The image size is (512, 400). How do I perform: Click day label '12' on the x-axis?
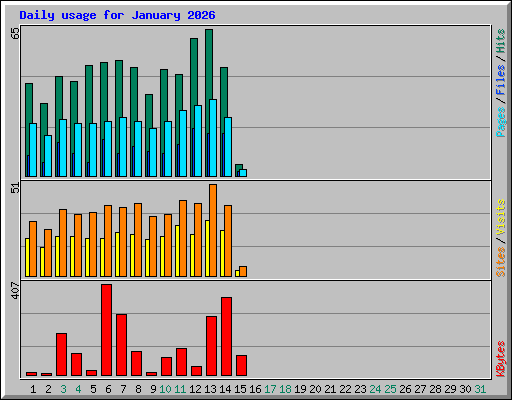tap(195, 389)
